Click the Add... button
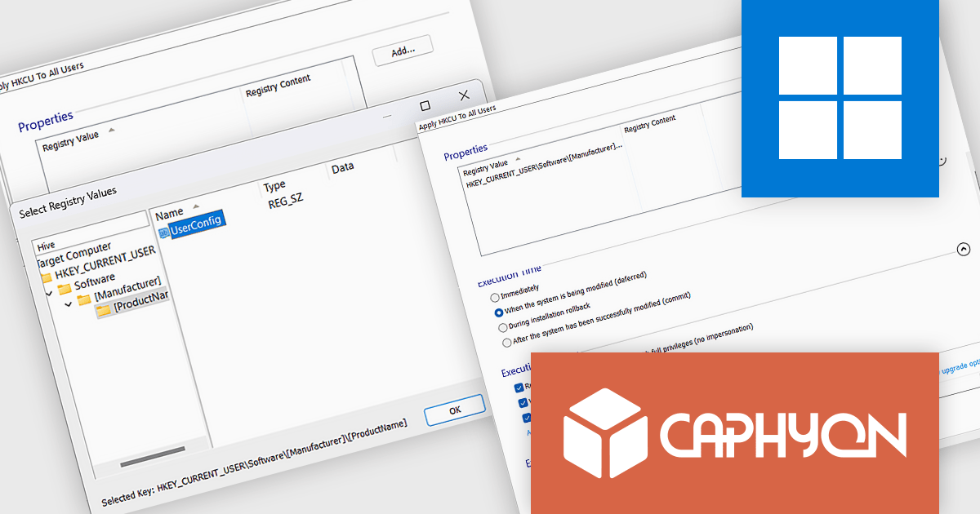The image size is (980, 514). [x=403, y=51]
